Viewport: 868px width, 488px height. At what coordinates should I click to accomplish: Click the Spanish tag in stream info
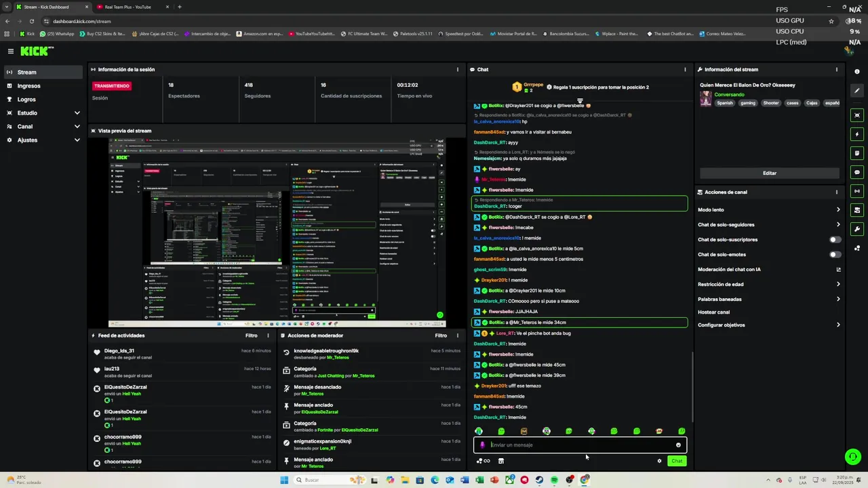(725, 103)
